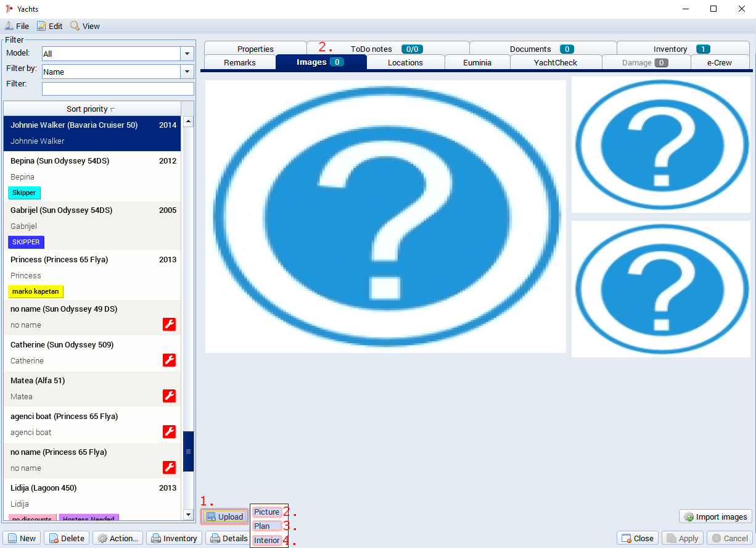This screenshot has height=548, width=756.
Task: Click yacht list scrollbar down arrow
Action: pyautogui.click(x=189, y=514)
